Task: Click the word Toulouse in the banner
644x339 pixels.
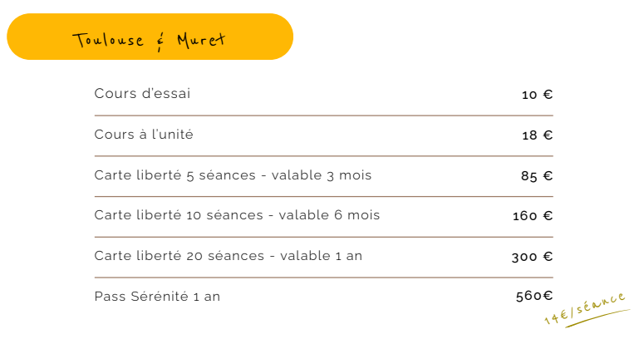Action: pyautogui.click(x=108, y=40)
